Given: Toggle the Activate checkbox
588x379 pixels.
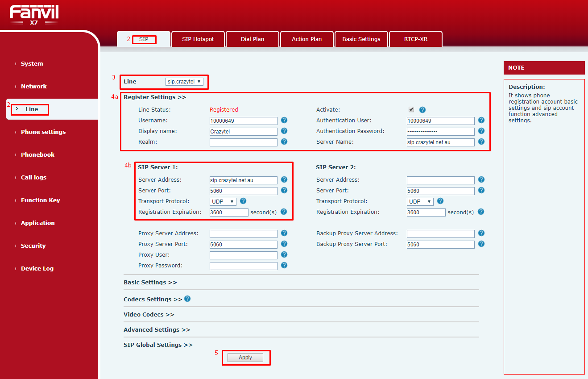Looking at the screenshot, I should coord(411,110).
